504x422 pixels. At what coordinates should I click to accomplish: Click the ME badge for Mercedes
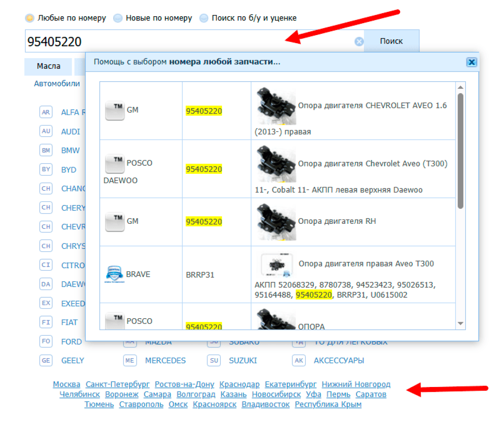[x=130, y=360]
